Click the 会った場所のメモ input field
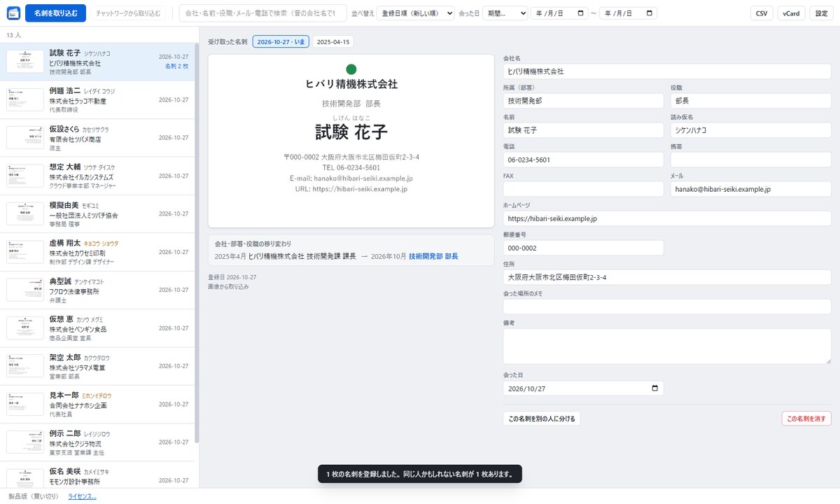840x504 pixels. point(667,307)
